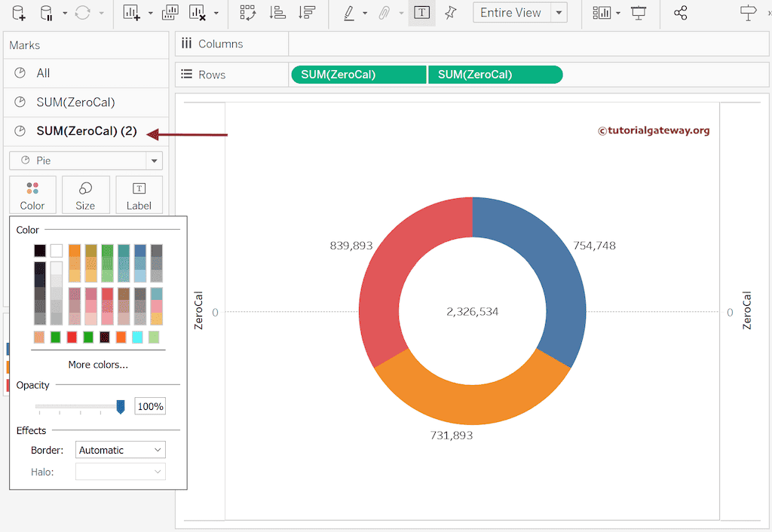Image resolution: width=772 pixels, height=532 pixels.
Task: Click the Duplicate Sheet icon
Action: click(x=170, y=13)
